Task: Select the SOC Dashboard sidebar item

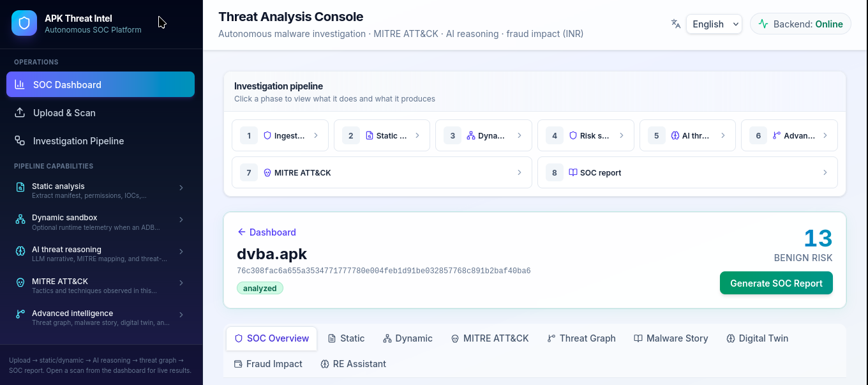Action: coord(100,84)
